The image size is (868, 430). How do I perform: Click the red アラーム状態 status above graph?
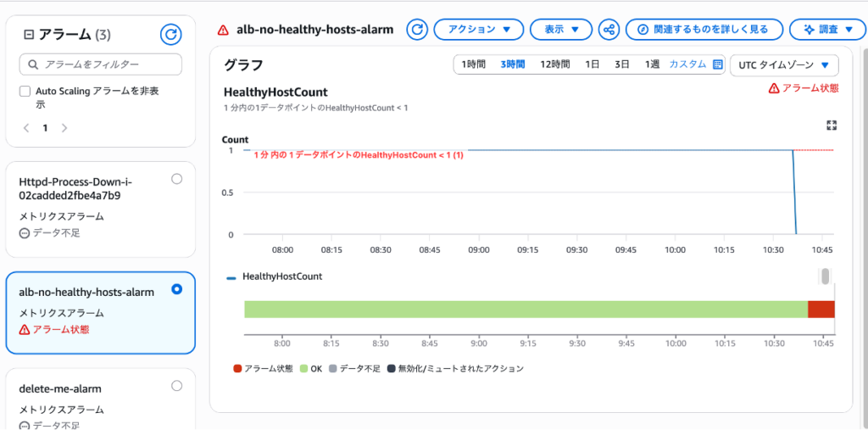point(804,88)
